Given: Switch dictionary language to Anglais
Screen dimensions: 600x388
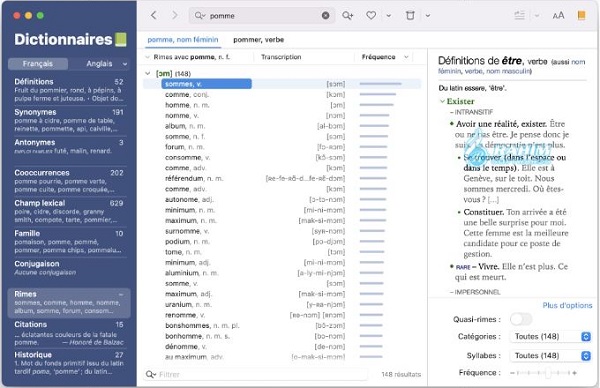Looking at the screenshot, I should tap(99, 64).
